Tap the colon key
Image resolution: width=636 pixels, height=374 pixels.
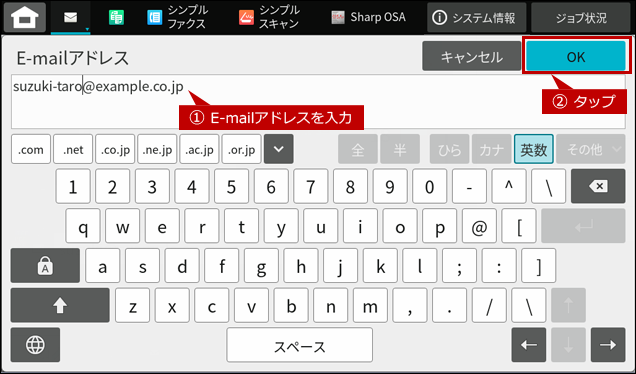coord(499,266)
